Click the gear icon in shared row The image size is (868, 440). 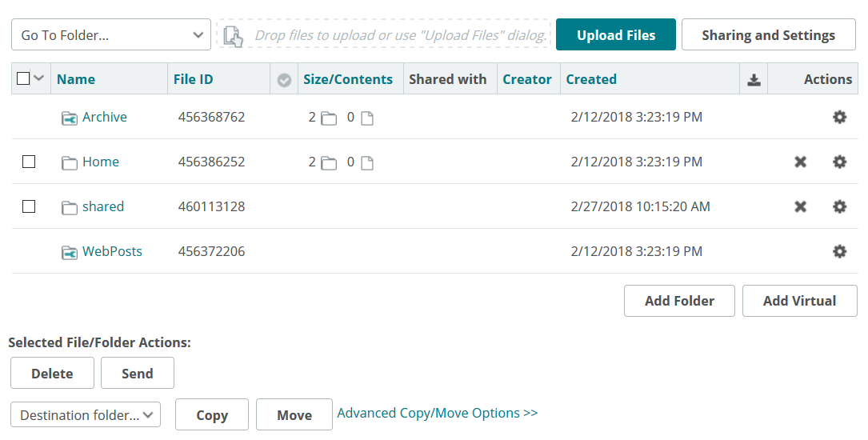839,207
